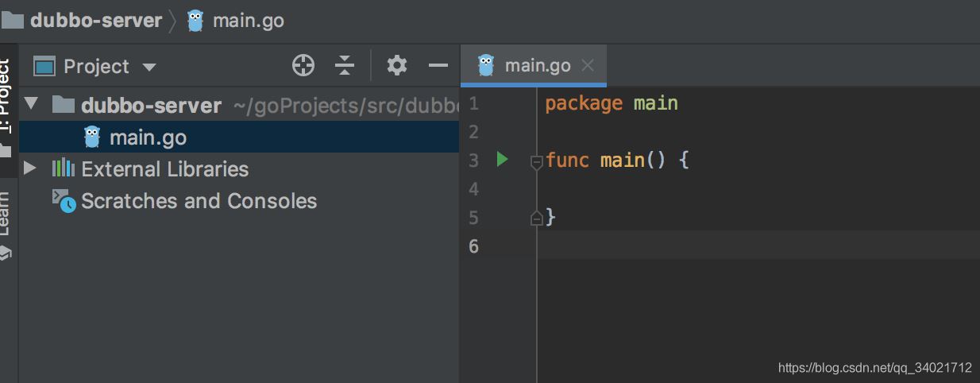Run main function via green gutter arrow
Screen dimensions: 980x383
tap(502, 160)
